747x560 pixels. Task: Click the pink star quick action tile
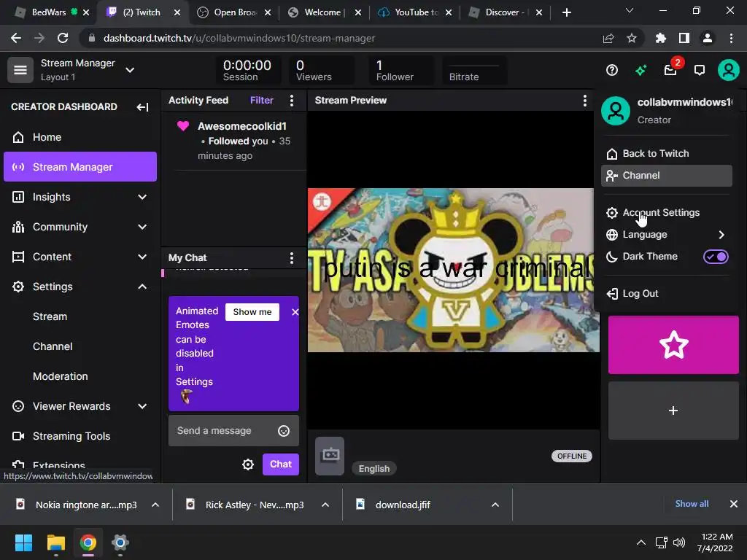click(x=673, y=345)
